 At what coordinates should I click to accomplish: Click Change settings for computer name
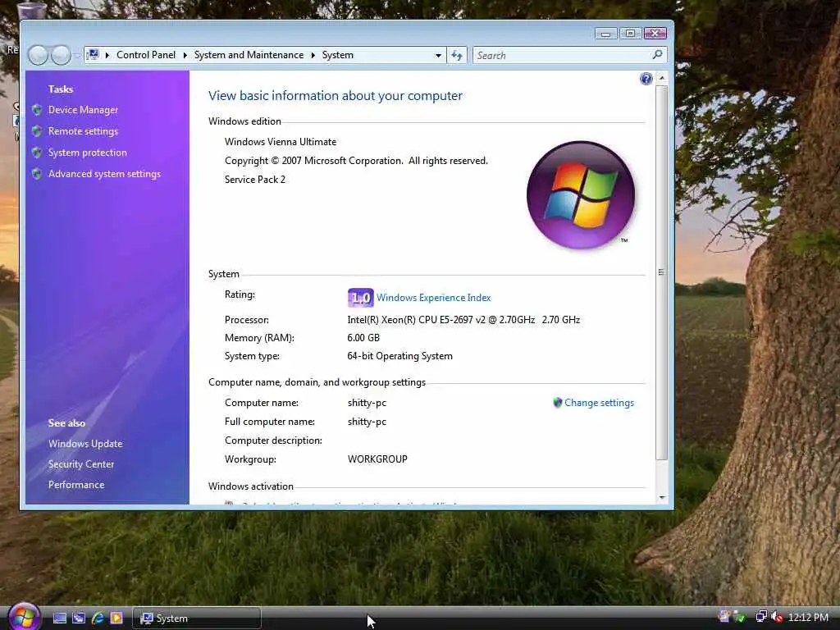tap(599, 402)
